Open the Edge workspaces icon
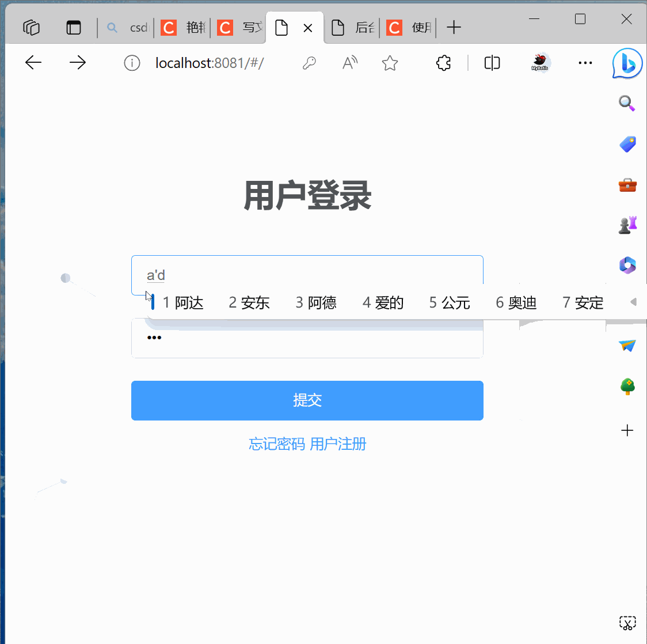Screen dimensions: 647x644 tap(31, 28)
